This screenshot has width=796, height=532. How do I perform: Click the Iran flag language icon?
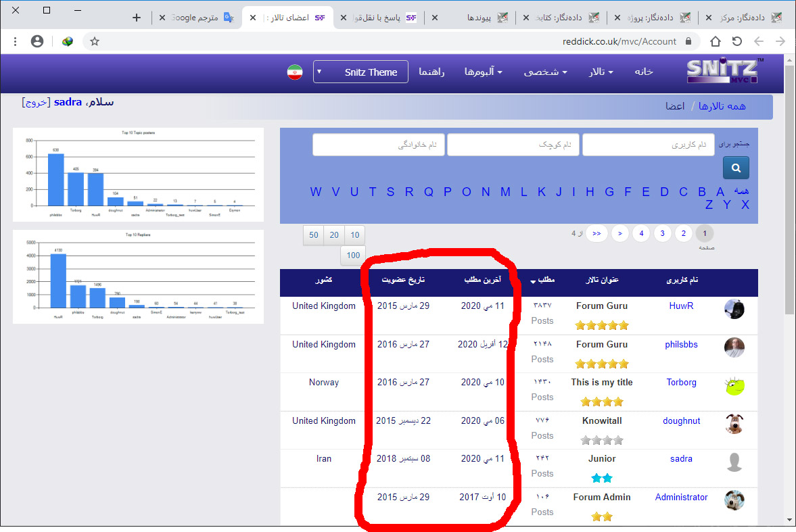[x=294, y=72]
